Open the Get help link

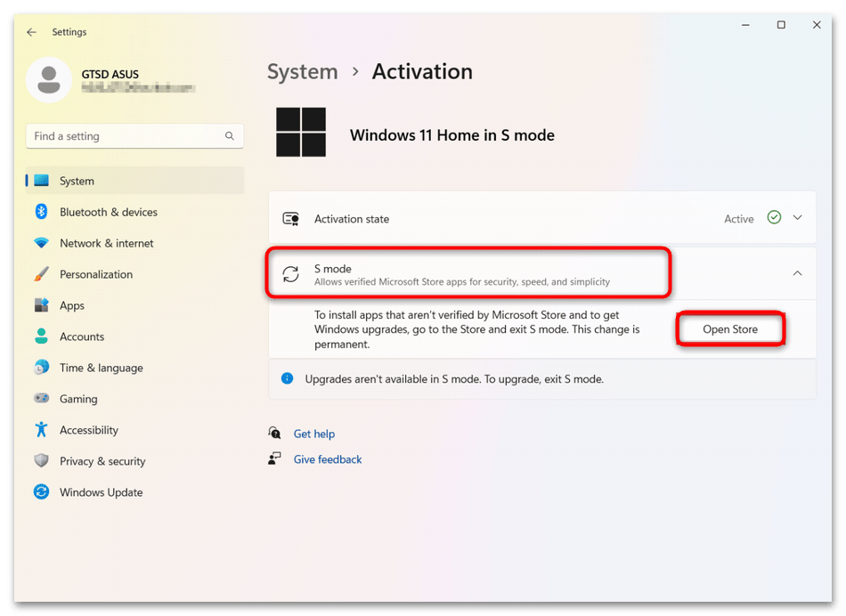(x=314, y=434)
